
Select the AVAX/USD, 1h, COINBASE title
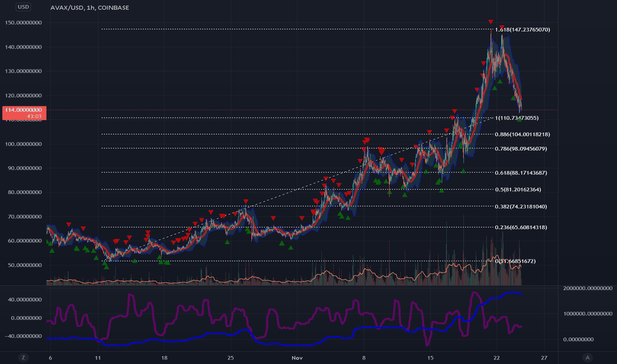click(90, 7)
